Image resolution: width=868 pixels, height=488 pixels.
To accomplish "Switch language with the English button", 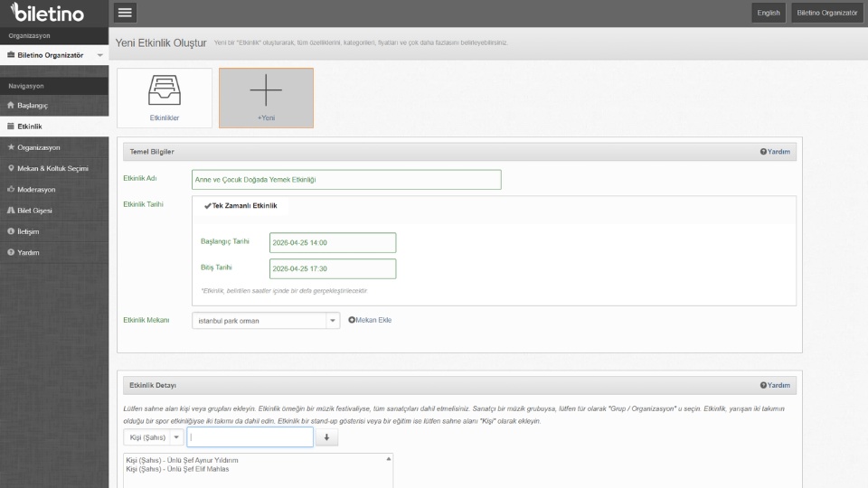I will coord(769,13).
